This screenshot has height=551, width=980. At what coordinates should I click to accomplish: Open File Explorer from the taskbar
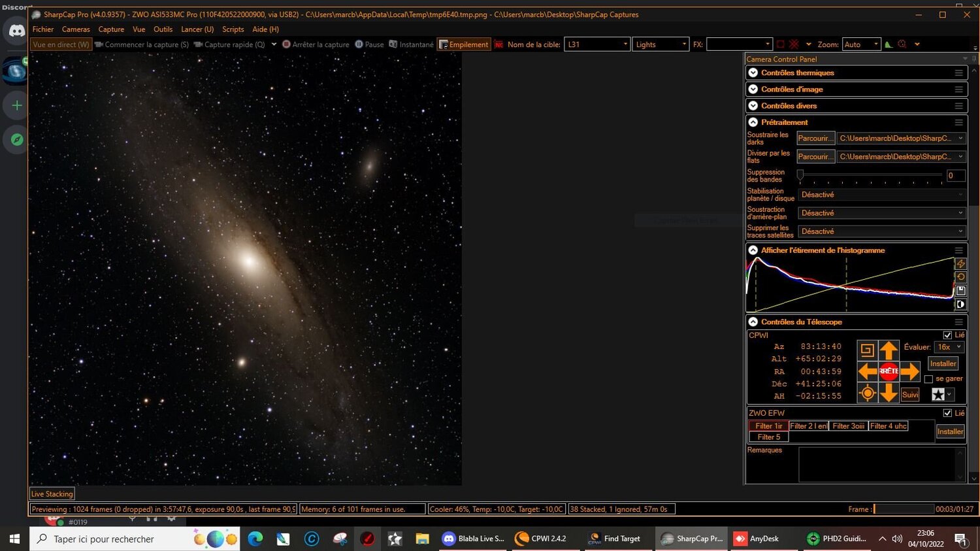click(422, 539)
